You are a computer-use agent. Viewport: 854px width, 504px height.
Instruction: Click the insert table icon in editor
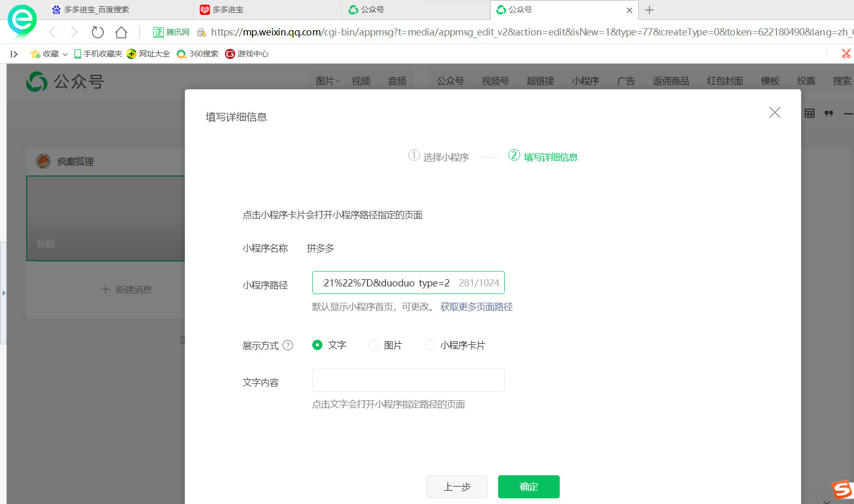(x=810, y=113)
